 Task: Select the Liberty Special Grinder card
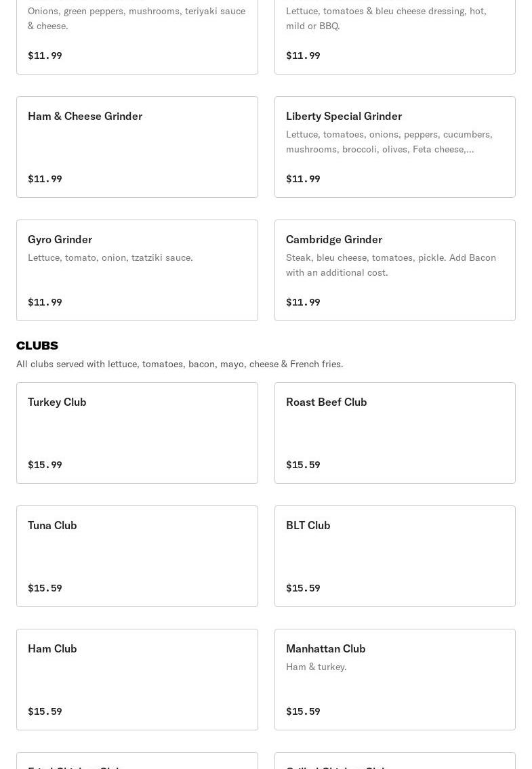coord(394,146)
